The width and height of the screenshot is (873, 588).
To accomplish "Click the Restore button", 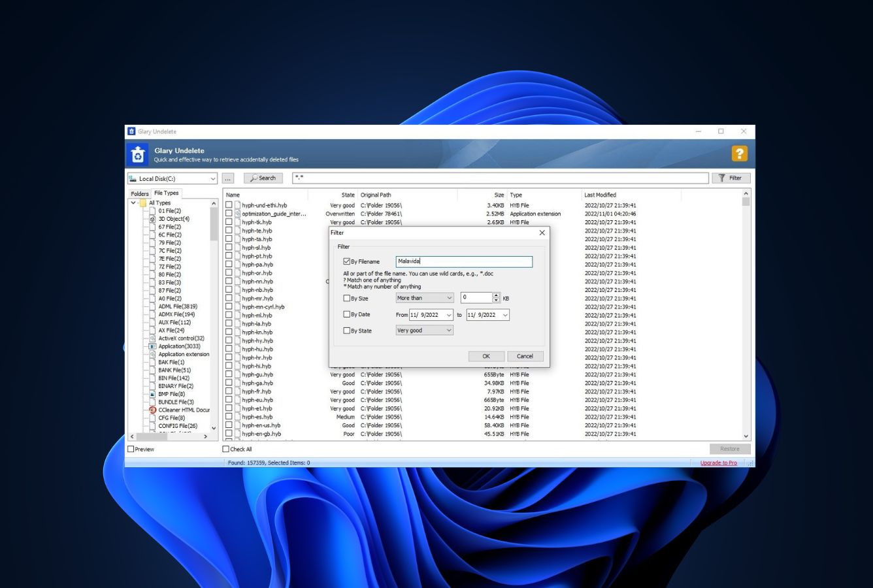I will pos(730,449).
